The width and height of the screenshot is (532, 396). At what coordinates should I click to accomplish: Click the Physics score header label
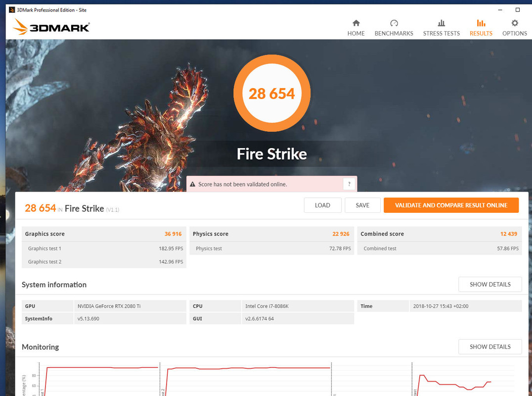tap(210, 234)
